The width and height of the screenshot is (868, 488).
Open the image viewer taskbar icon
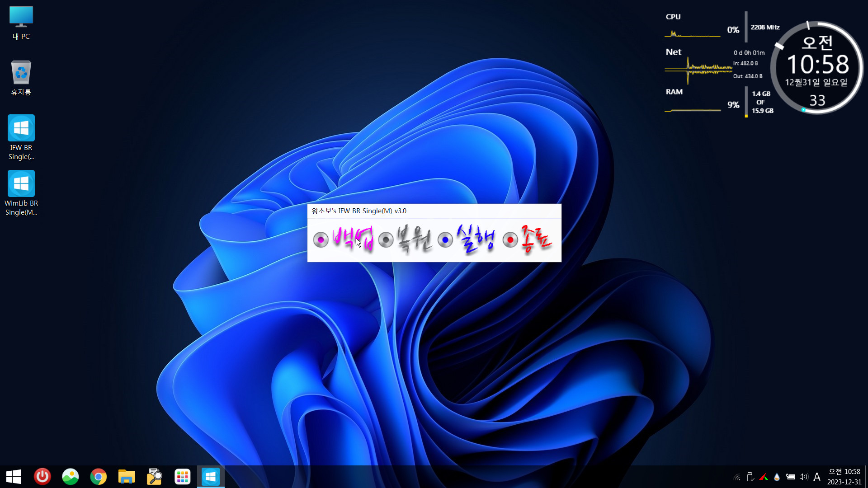click(71, 477)
